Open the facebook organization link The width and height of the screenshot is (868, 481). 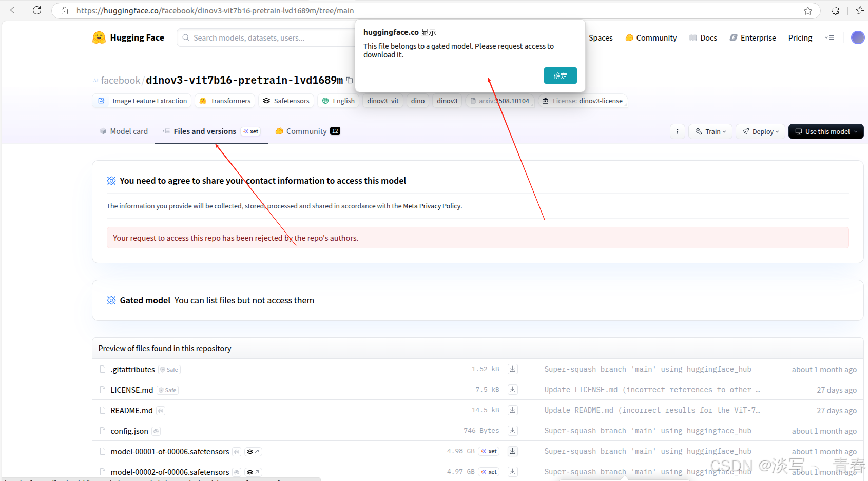click(x=120, y=80)
